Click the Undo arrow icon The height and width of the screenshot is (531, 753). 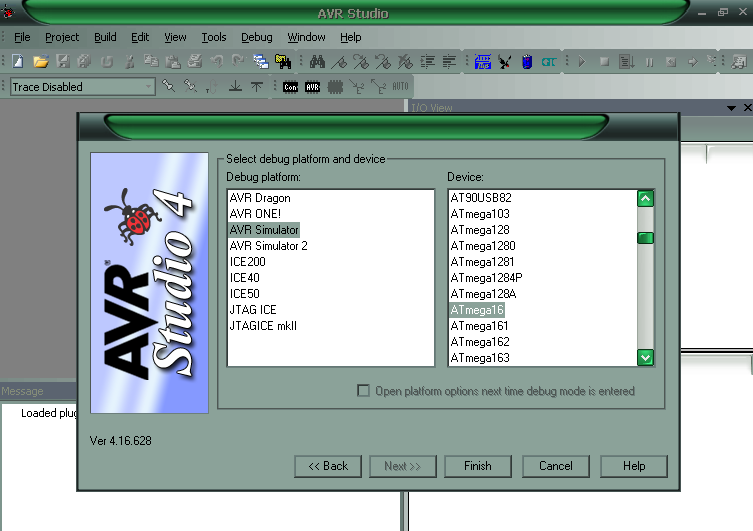[217, 61]
